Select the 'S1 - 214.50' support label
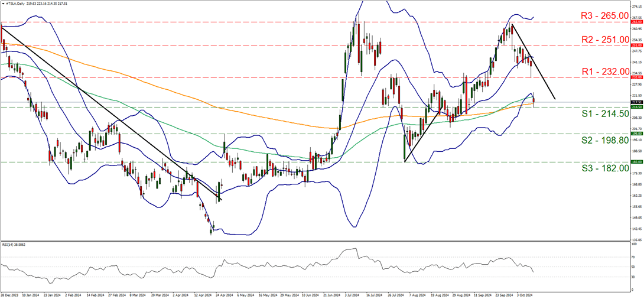The height and width of the screenshot is (299, 644). 605,114
